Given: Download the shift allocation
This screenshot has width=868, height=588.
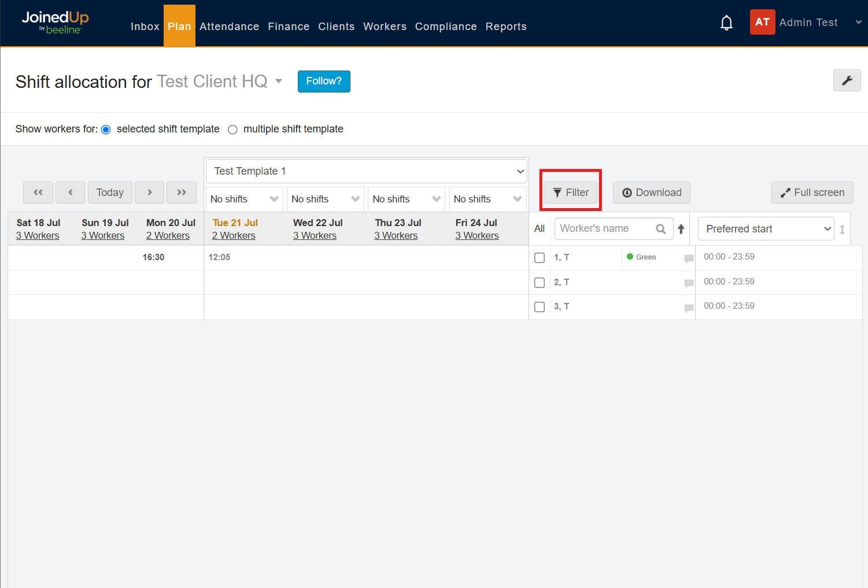Looking at the screenshot, I should point(652,193).
